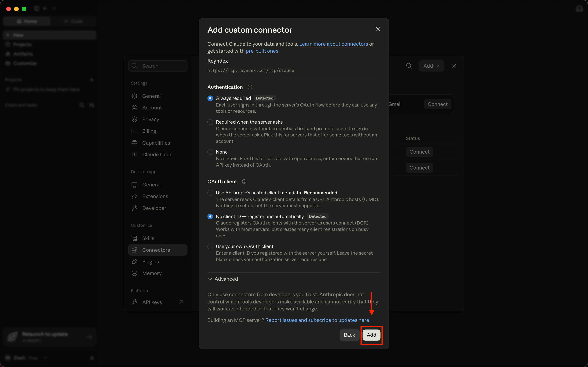Click the Skills icon
Screen dimensions: 588x367
[135, 238]
